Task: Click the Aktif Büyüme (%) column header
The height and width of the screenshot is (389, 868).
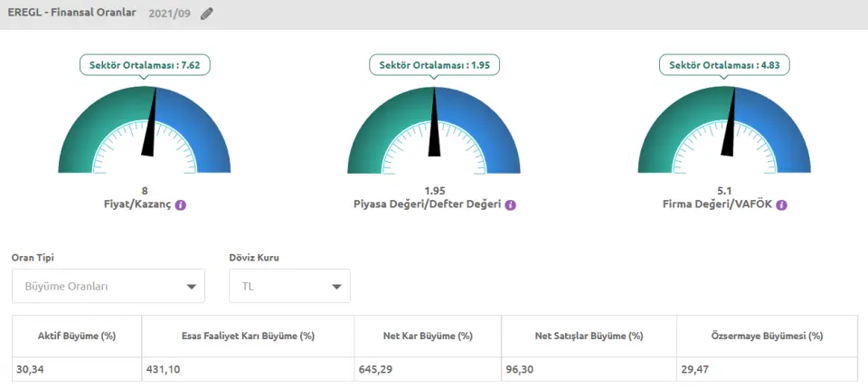Action: [x=77, y=336]
